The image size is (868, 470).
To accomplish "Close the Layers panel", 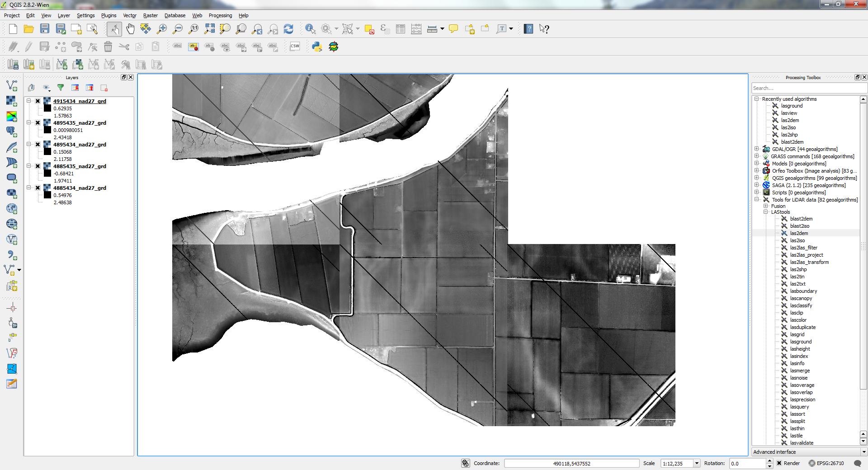I will (131, 77).
